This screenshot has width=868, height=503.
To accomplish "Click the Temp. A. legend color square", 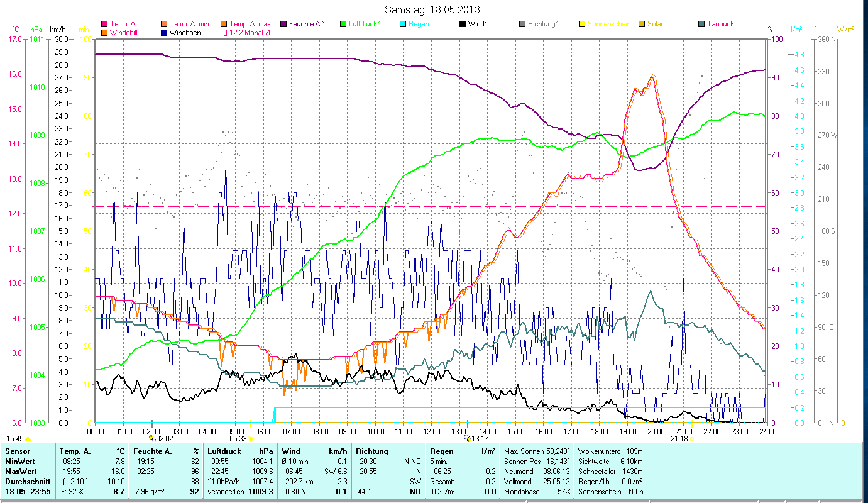I will pyautogui.click(x=104, y=24).
